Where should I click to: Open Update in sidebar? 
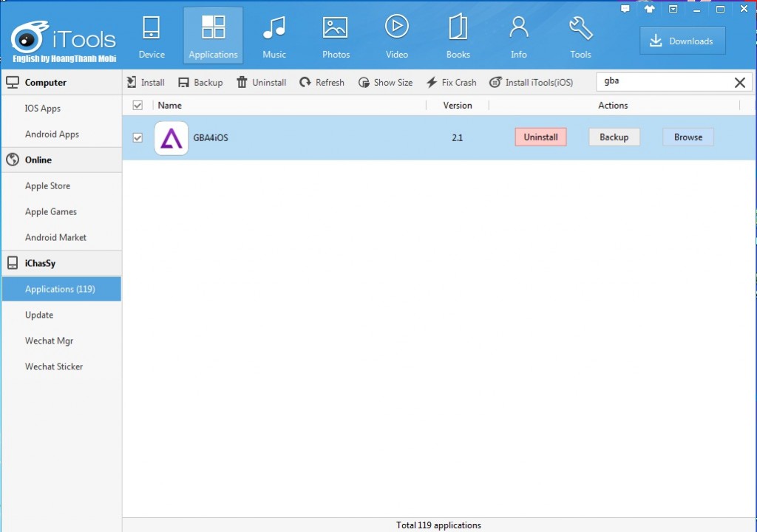(39, 315)
